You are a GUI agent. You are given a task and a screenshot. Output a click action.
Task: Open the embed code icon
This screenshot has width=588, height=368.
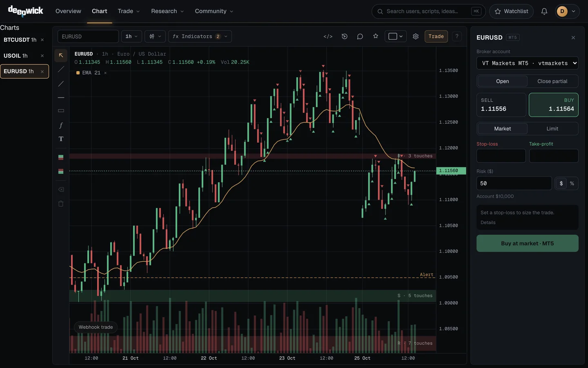(x=328, y=36)
